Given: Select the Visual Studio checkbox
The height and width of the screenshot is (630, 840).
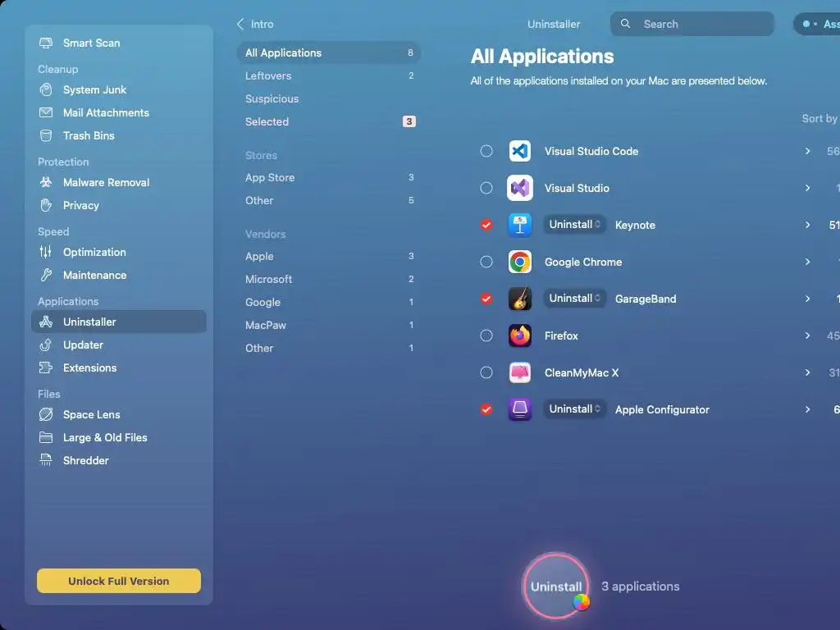Looking at the screenshot, I should (486, 188).
